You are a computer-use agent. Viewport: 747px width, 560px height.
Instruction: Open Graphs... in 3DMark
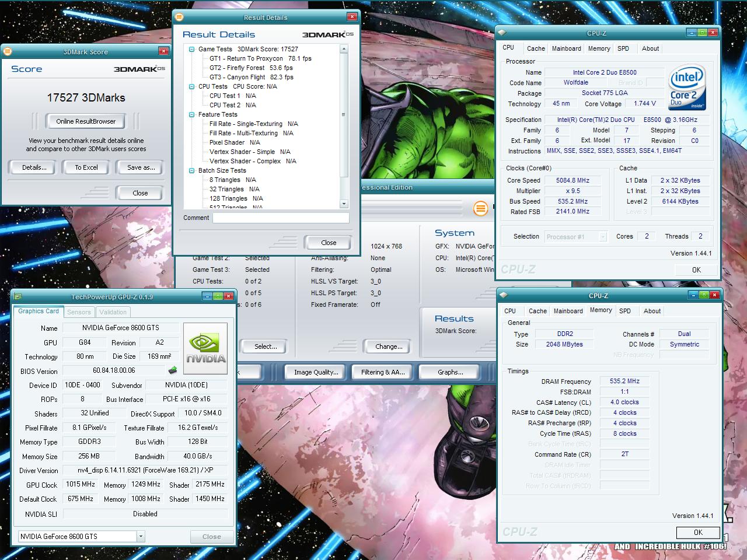(x=451, y=372)
